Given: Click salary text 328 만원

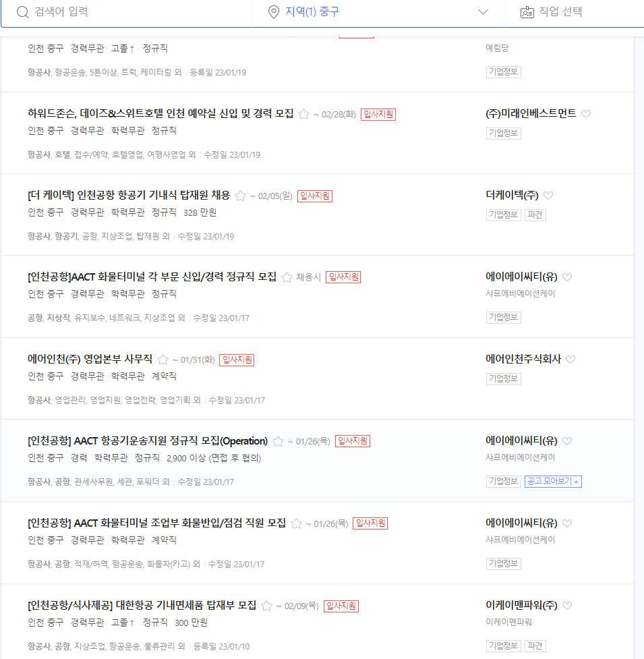Looking at the screenshot, I should 200,212.
